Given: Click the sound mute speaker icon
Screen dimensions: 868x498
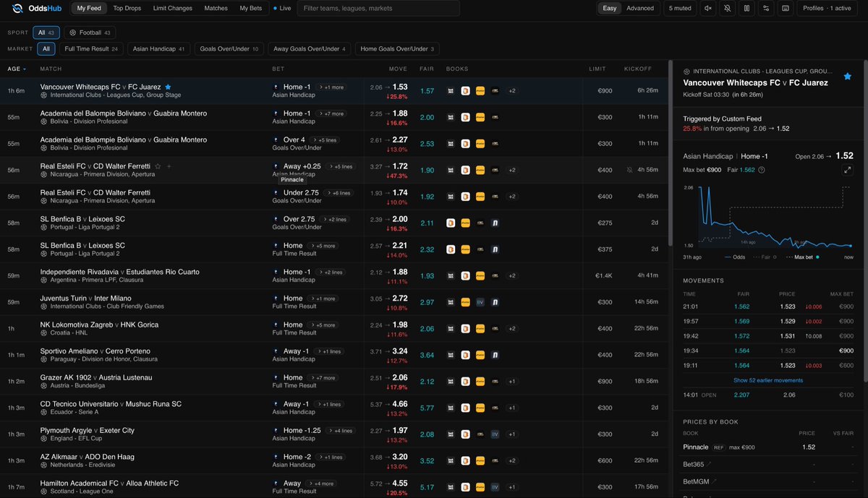Looking at the screenshot, I should pyautogui.click(x=708, y=9).
